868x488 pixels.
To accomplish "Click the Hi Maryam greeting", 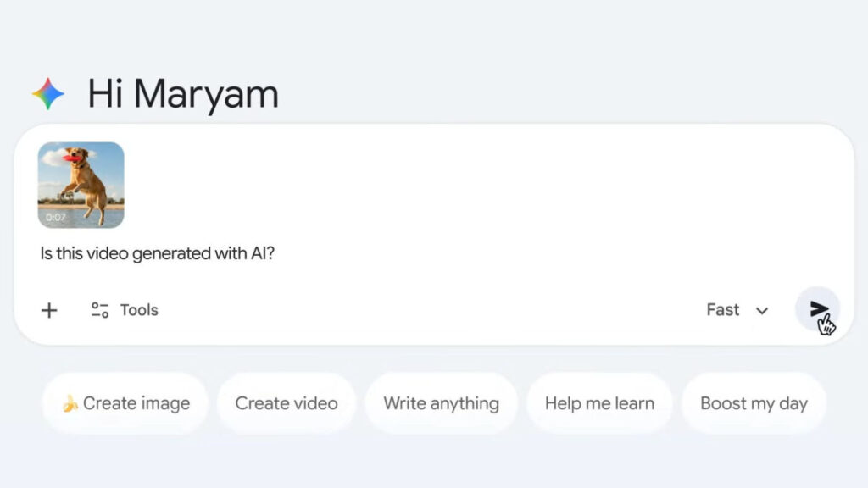I will (x=183, y=94).
